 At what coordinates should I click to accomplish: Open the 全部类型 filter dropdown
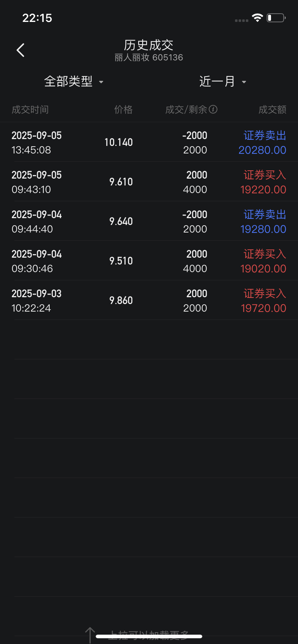pos(74,82)
